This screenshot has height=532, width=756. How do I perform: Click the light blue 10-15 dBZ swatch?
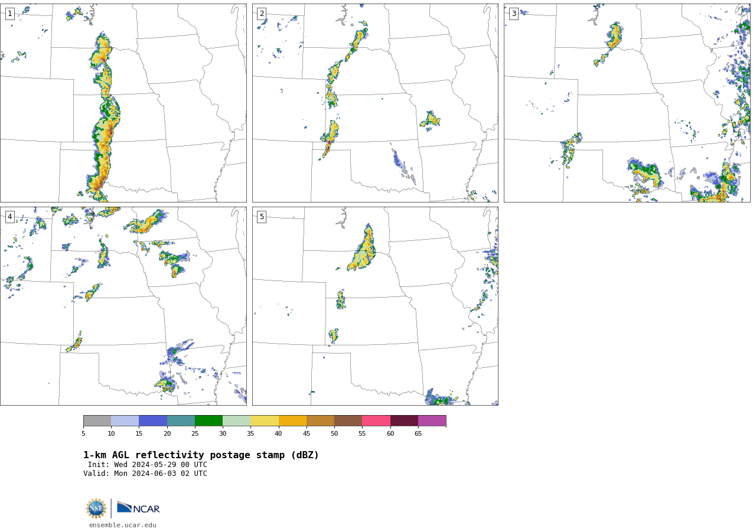coord(125,421)
